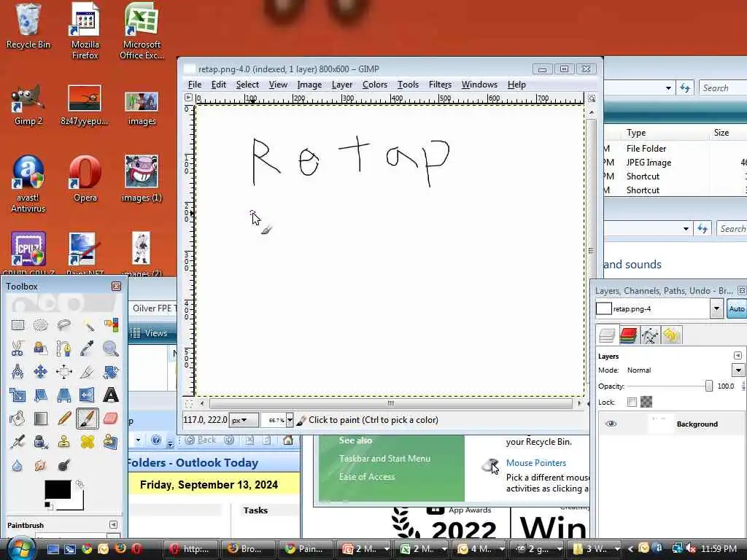The width and height of the screenshot is (747, 560).
Task: Select the Eraser tool
Action: click(x=111, y=418)
